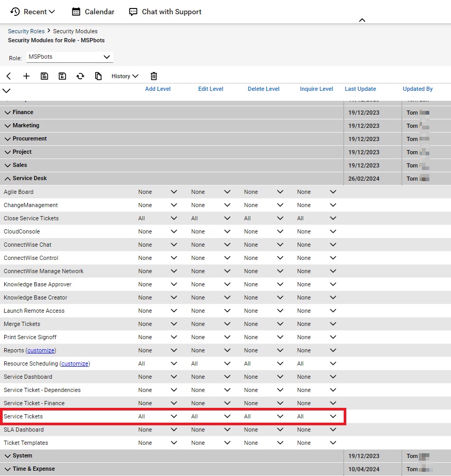Open Service Tickets Add Level dropdown
This screenshot has width=451, height=476.
point(158,416)
